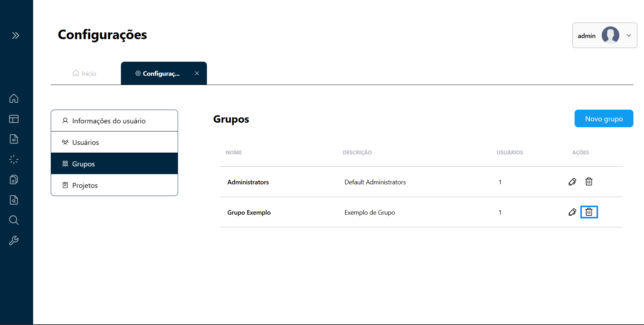644x325 pixels.
Task: Select Informações do usuário section
Action: (109, 121)
